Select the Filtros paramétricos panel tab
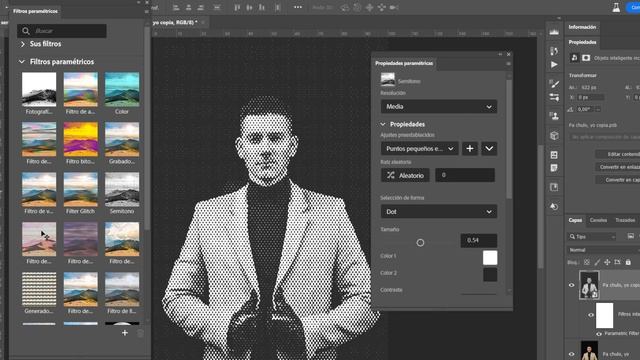 coord(36,11)
